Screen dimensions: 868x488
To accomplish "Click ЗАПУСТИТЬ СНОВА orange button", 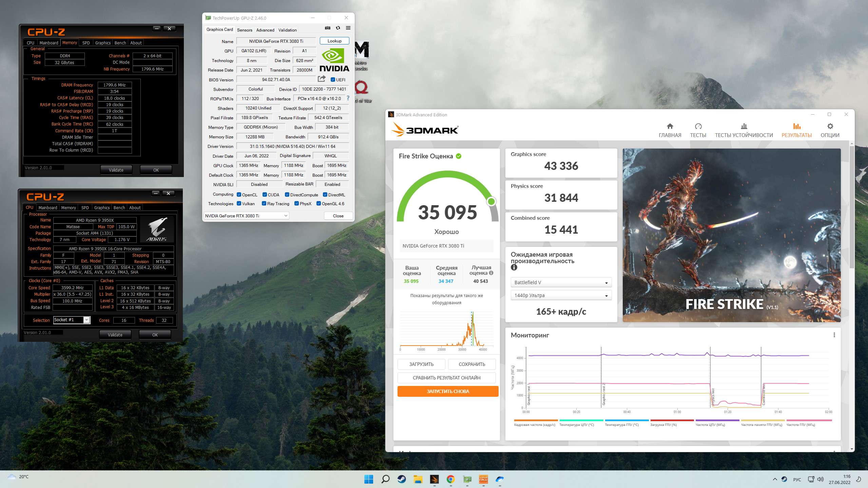I will (x=448, y=391).
